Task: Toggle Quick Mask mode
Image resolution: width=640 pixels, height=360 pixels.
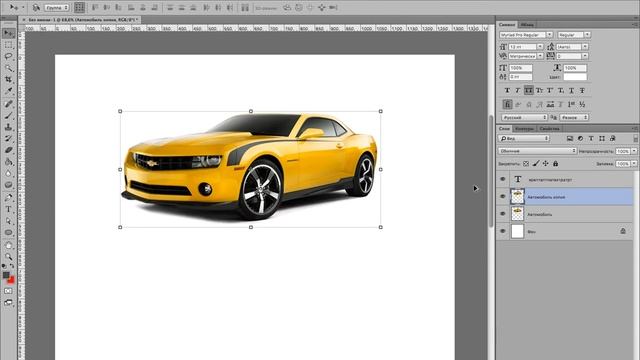Action: [9, 291]
